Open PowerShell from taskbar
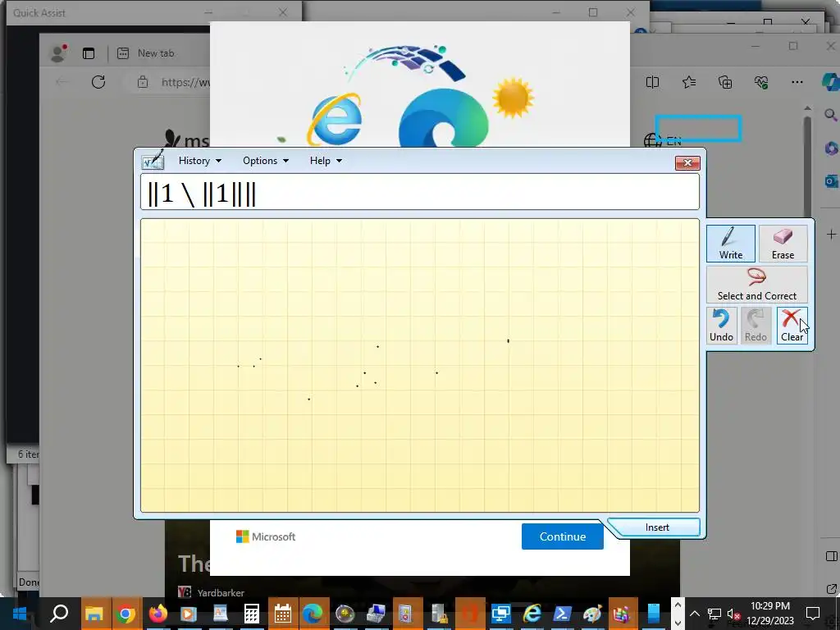Screen dimensions: 840x630 click(562, 614)
